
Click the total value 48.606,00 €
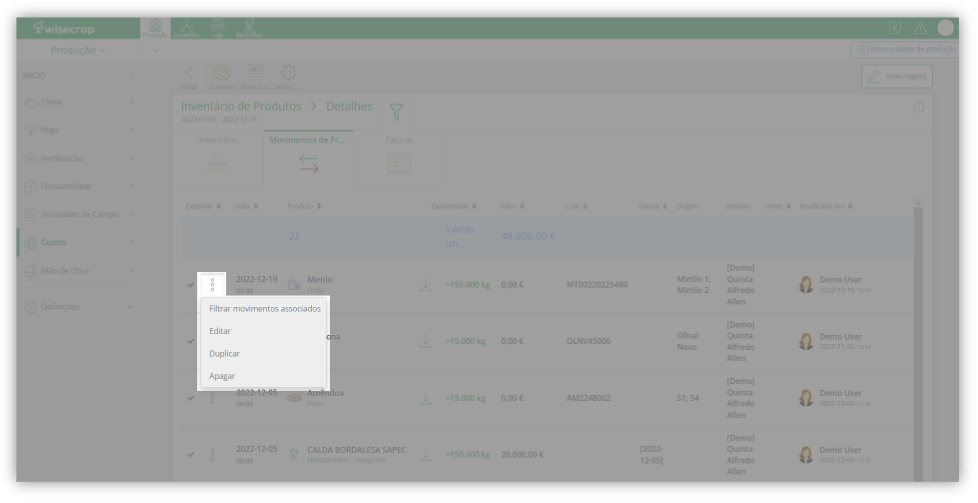click(x=528, y=236)
